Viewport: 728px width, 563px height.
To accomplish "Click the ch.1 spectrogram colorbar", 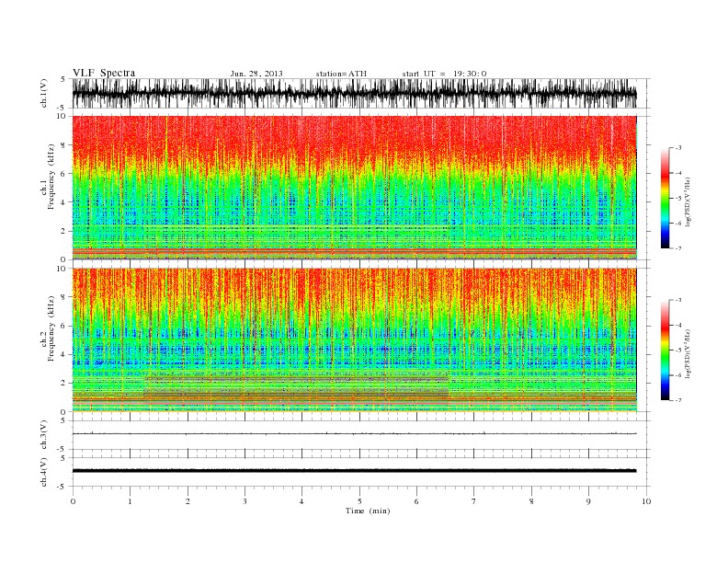I will click(x=665, y=199).
